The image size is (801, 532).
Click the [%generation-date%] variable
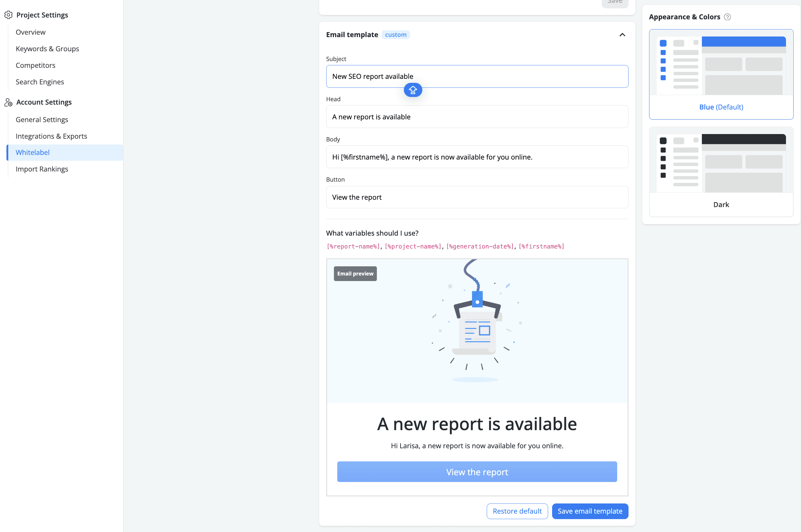pyautogui.click(x=480, y=246)
